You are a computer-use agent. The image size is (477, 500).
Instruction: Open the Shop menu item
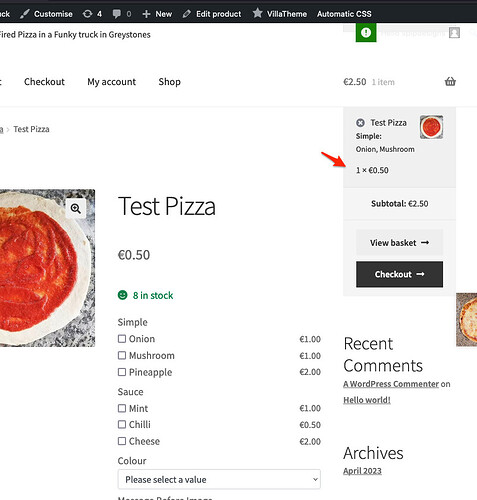170,82
